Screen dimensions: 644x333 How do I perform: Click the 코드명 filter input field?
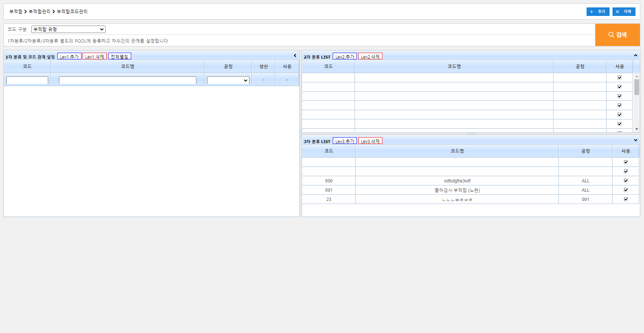point(127,80)
